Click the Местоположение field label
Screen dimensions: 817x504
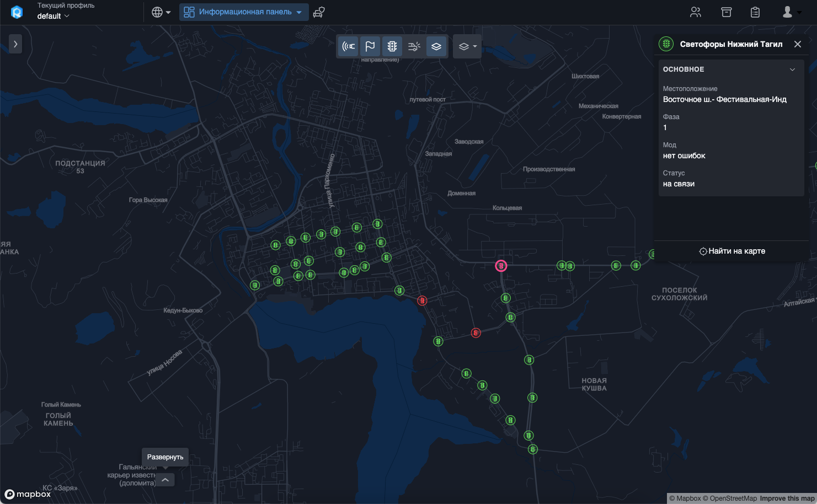(690, 89)
